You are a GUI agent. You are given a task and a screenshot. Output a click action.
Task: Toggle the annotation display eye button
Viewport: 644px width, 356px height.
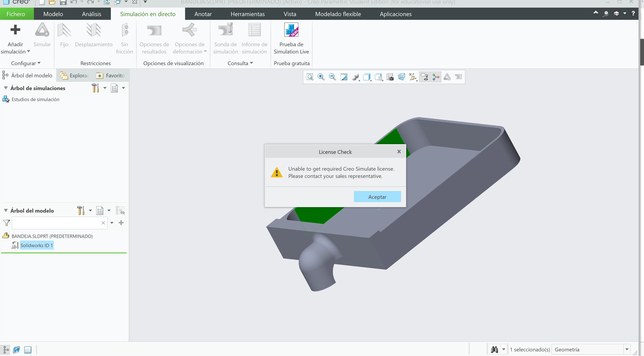424,77
